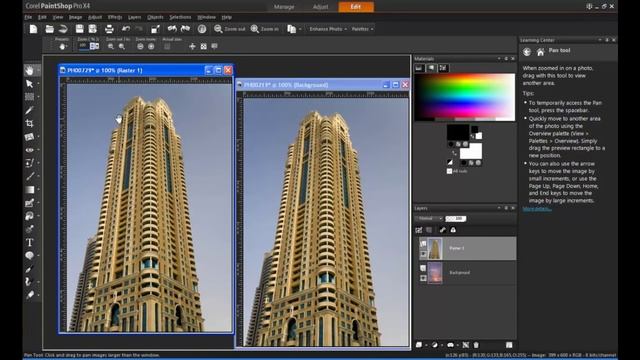Open the Effects menu
The width and height of the screenshot is (640, 360).
coord(115,17)
